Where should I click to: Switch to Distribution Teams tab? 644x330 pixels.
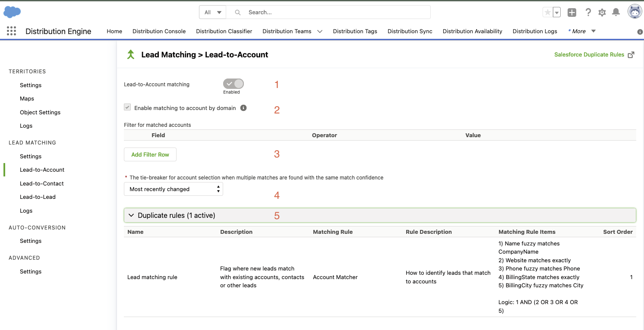(x=287, y=31)
